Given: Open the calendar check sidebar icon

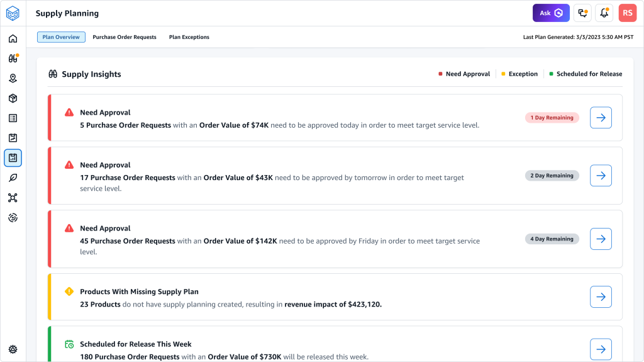Looking at the screenshot, I should pos(13,138).
